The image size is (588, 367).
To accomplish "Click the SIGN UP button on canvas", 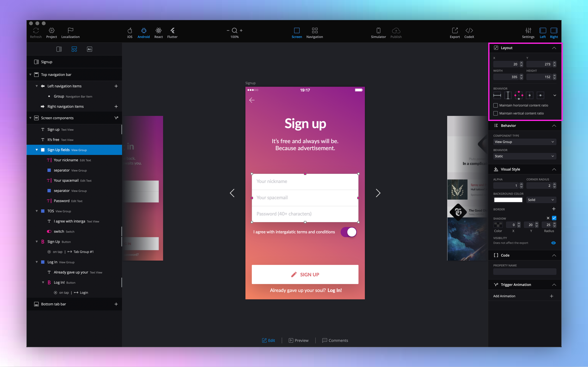I will coord(305,274).
